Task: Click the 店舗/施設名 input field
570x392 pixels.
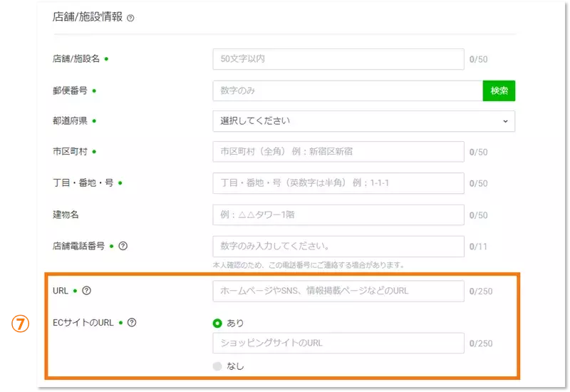Action: 338,59
